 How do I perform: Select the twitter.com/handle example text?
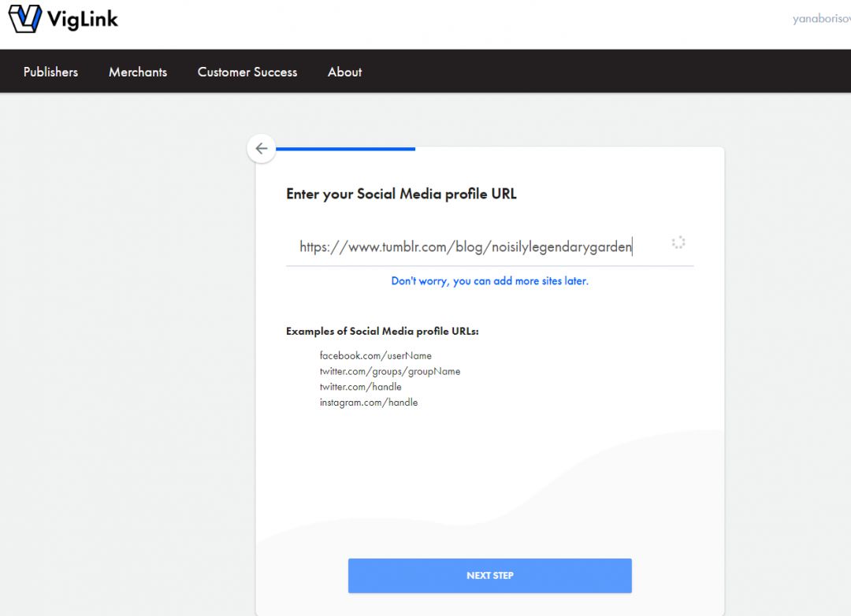tap(360, 387)
